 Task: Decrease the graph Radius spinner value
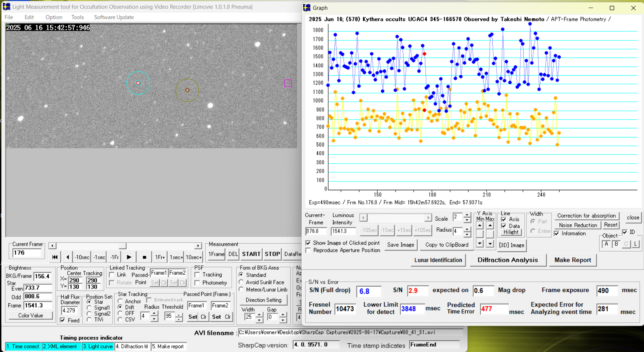click(x=467, y=234)
